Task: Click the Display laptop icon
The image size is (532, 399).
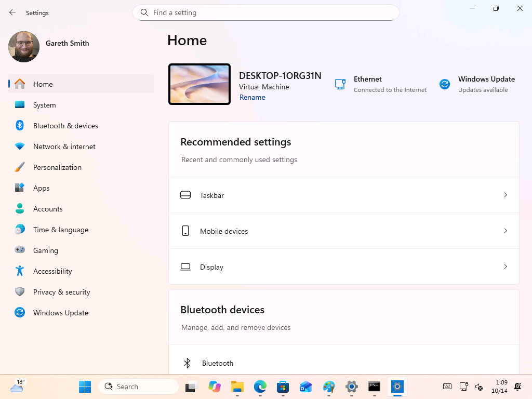Action: [x=185, y=267]
